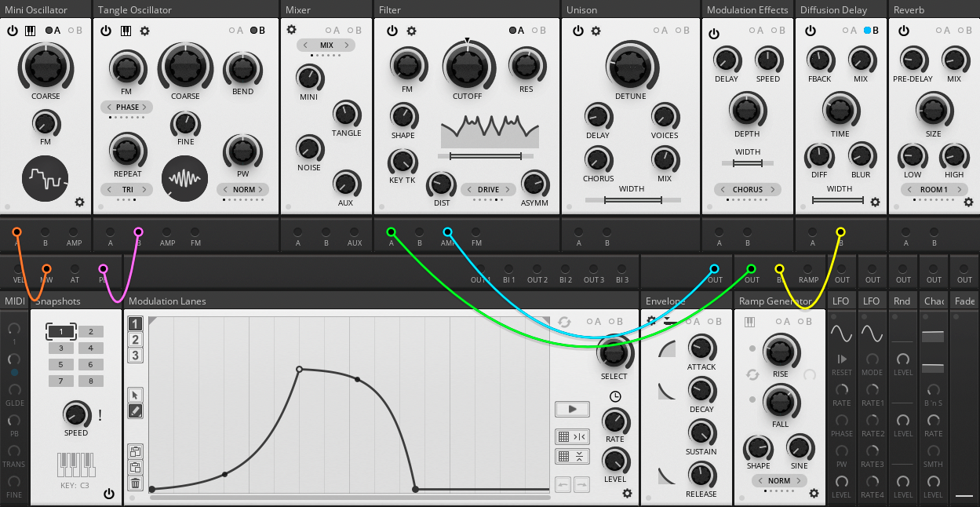Click the clock sync icon above RATE knob
This screenshot has width=980, height=507.
[x=615, y=396]
